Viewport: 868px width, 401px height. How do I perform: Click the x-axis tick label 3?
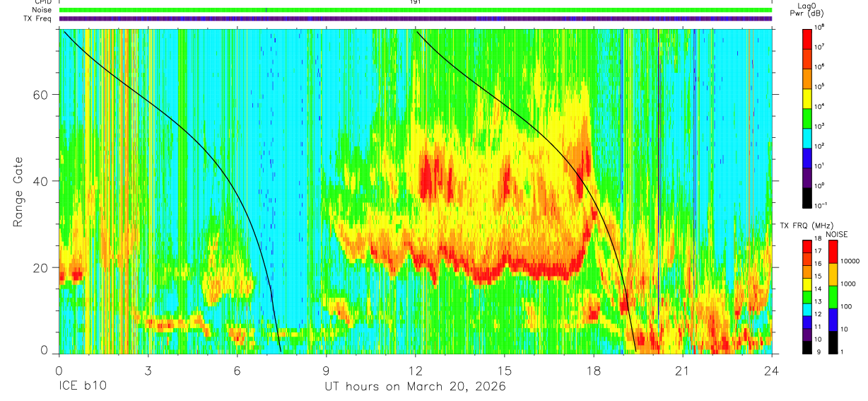pyautogui.click(x=148, y=370)
